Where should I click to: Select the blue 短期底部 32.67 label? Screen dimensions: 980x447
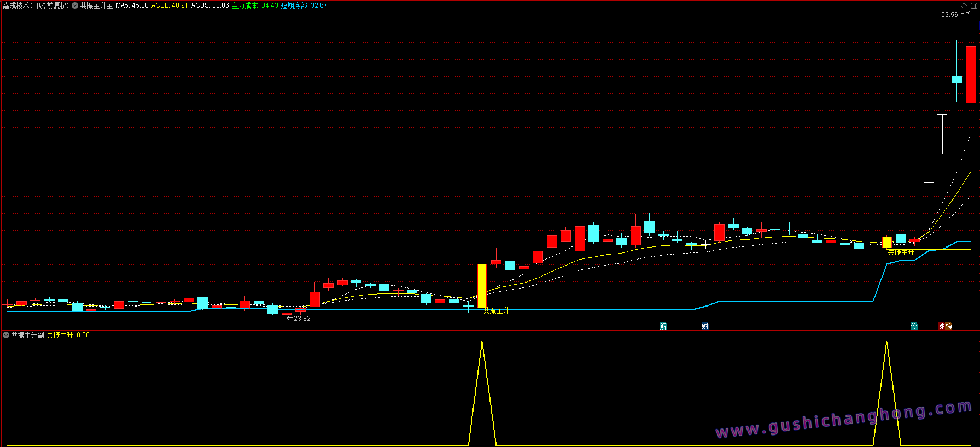(x=304, y=5)
